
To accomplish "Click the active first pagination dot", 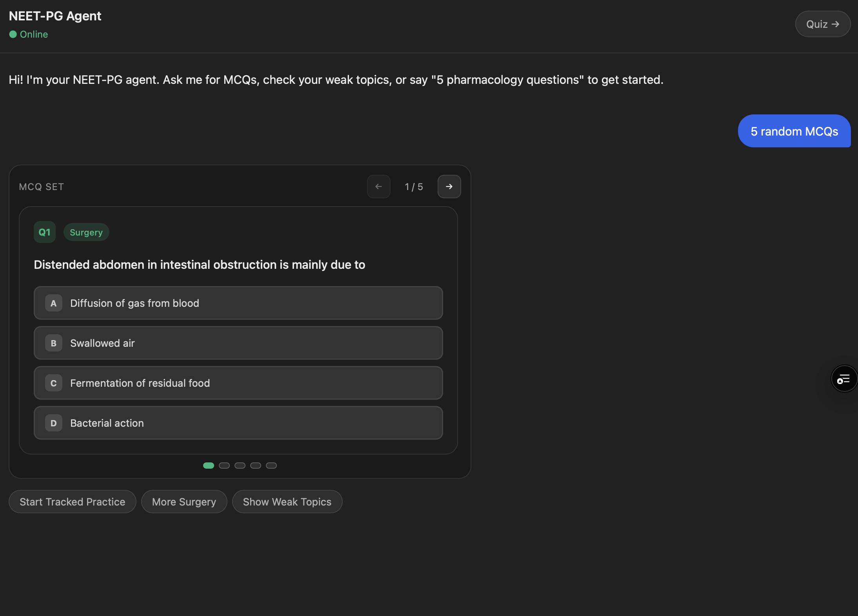I will pyautogui.click(x=209, y=466).
